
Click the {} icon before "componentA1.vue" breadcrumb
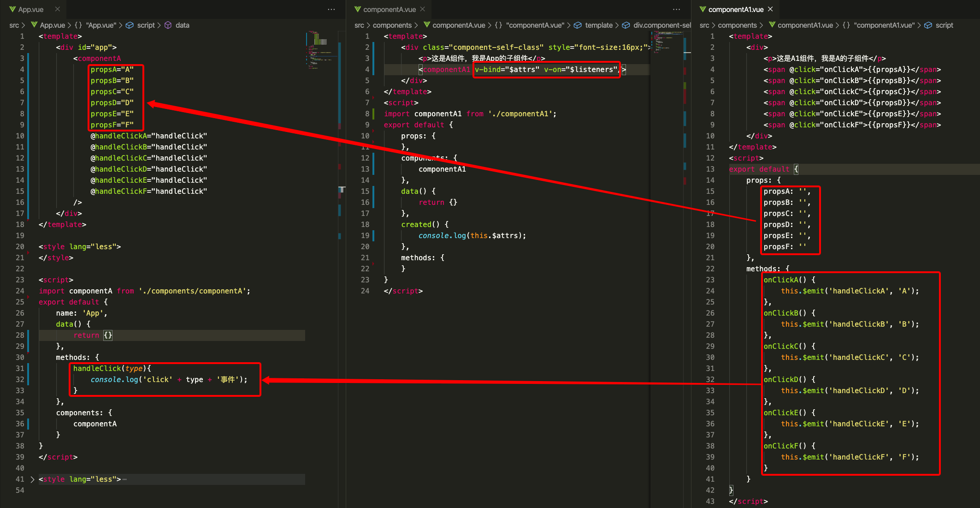point(846,25)
